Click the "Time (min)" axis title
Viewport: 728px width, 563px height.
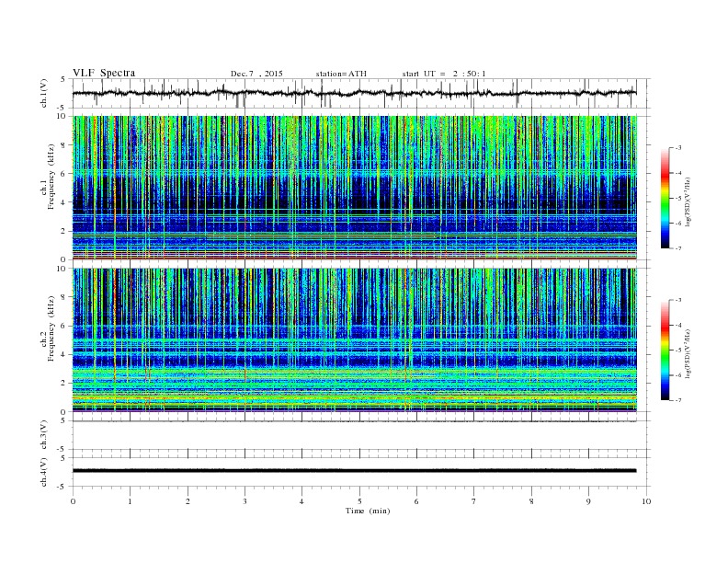(368, 511)
